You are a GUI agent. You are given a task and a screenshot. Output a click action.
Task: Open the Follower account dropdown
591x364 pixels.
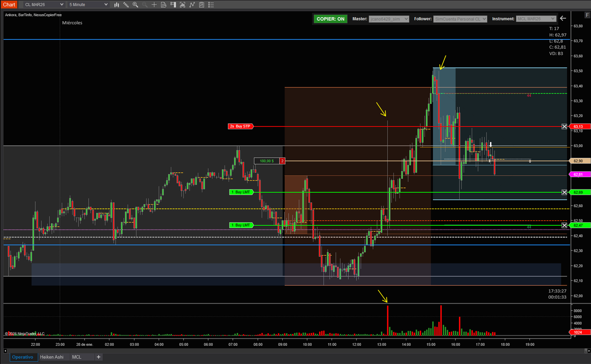click(460, 19)
